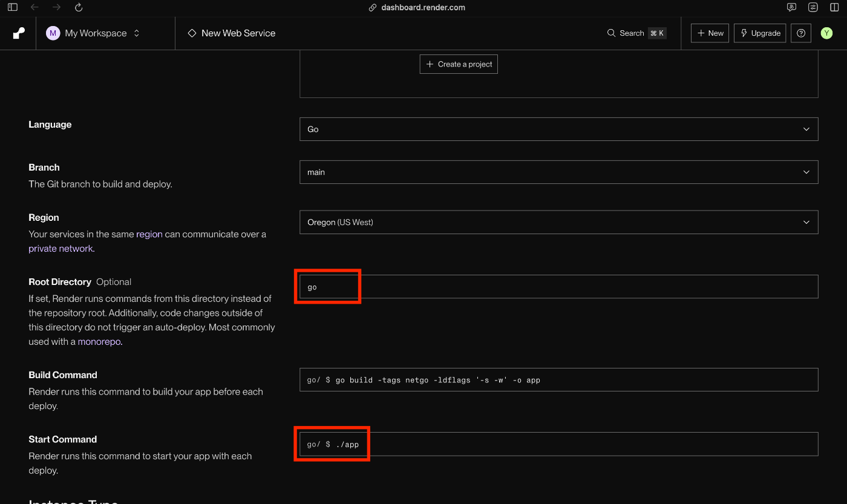Click the Language label
Image resolution: width=847 pixels, height=504 pixels.
pos(50,124)
